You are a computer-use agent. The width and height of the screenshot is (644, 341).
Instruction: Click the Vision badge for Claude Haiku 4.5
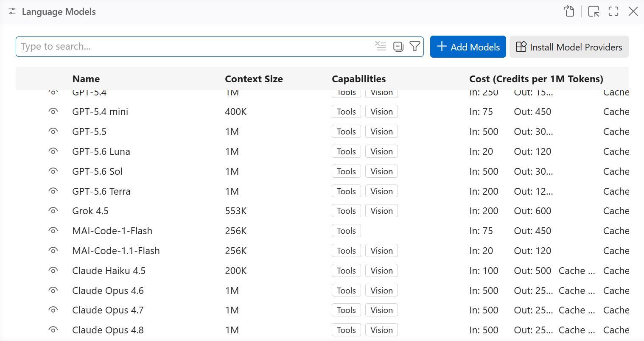pyautogui.click(x=381, y=271)
